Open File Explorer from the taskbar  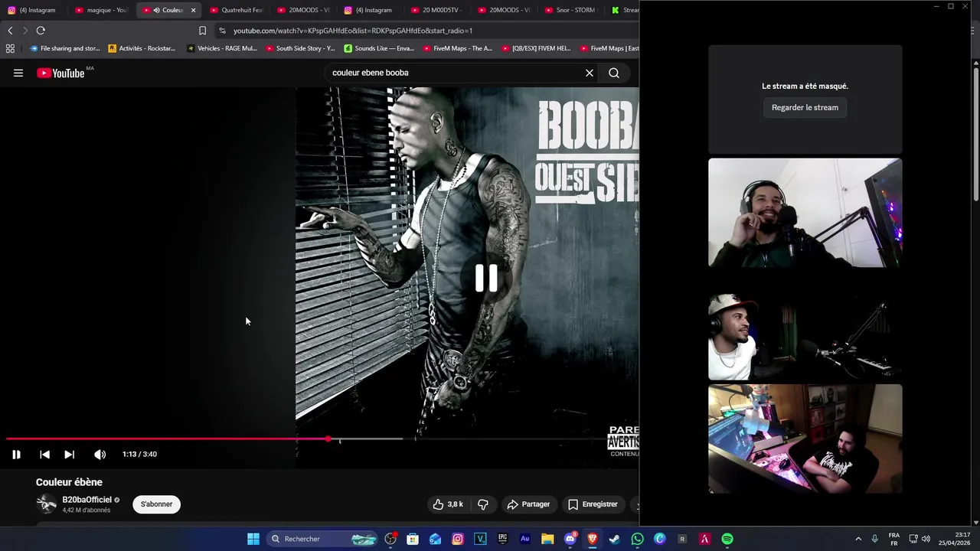tap(547, 539)
